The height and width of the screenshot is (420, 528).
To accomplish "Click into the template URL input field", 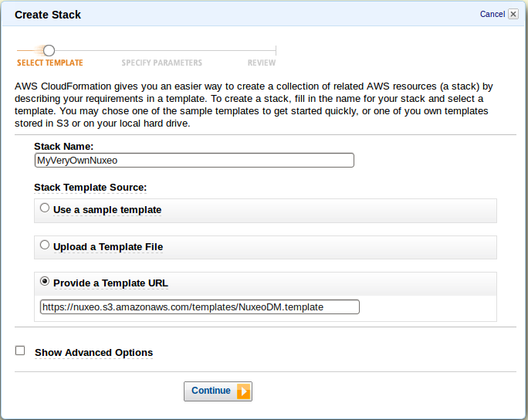I will click(200, 307).
